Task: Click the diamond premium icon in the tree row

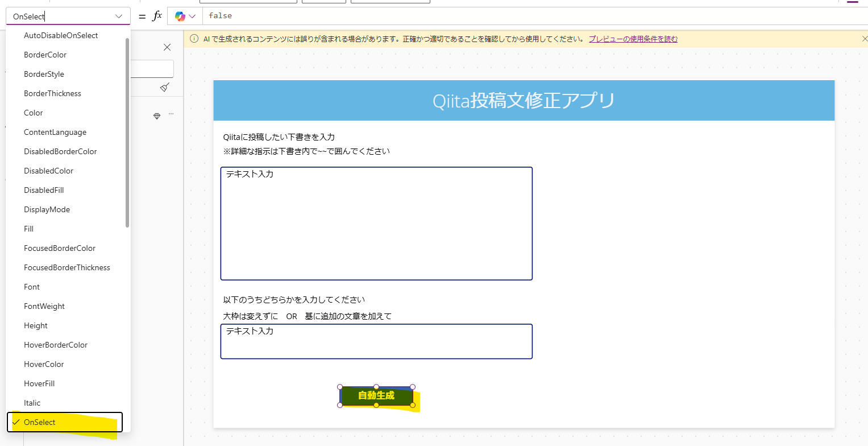Action: click(157, 115)
